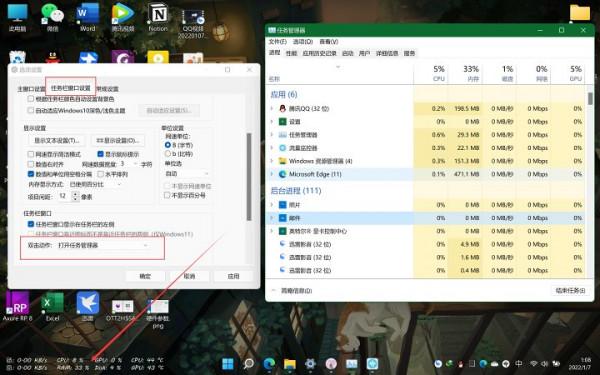Screen dimensions: 600x375
Task: Expand the Windows 资源管理器 (4) row
Action: pyautogui.click(x=272, y=161)
